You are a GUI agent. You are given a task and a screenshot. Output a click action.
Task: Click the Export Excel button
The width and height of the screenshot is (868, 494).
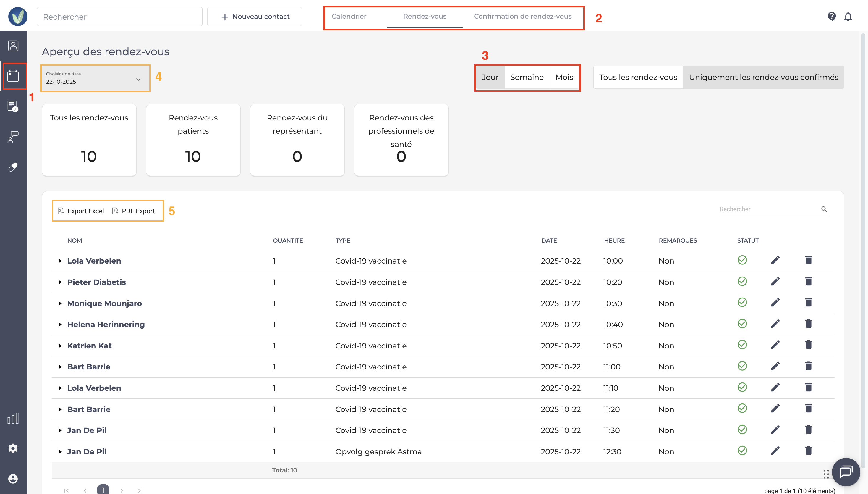[81, 211]
